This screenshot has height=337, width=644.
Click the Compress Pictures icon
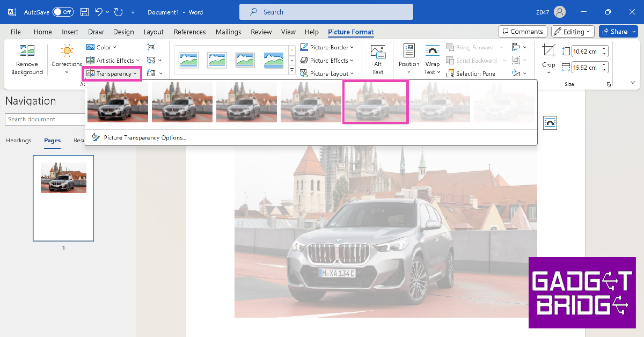tap(151, 47)
